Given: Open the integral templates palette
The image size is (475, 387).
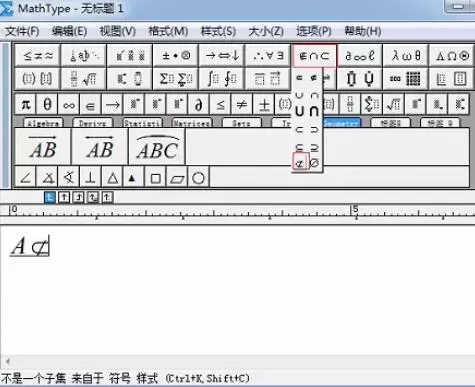Looking at the screenshot, I should point(222,79).
